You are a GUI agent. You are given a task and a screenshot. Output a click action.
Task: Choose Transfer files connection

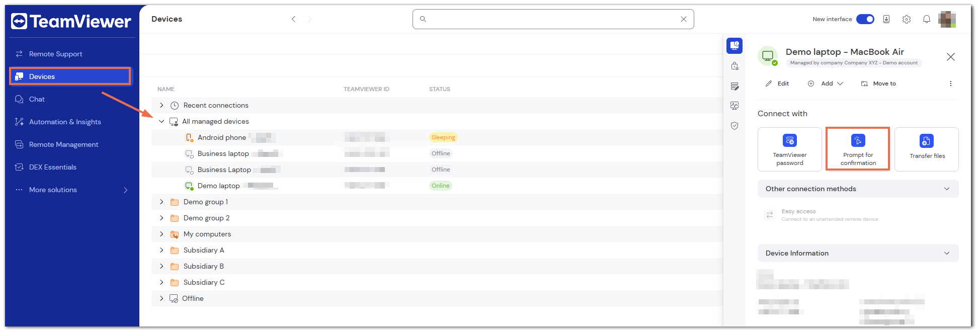pos(927,149)
